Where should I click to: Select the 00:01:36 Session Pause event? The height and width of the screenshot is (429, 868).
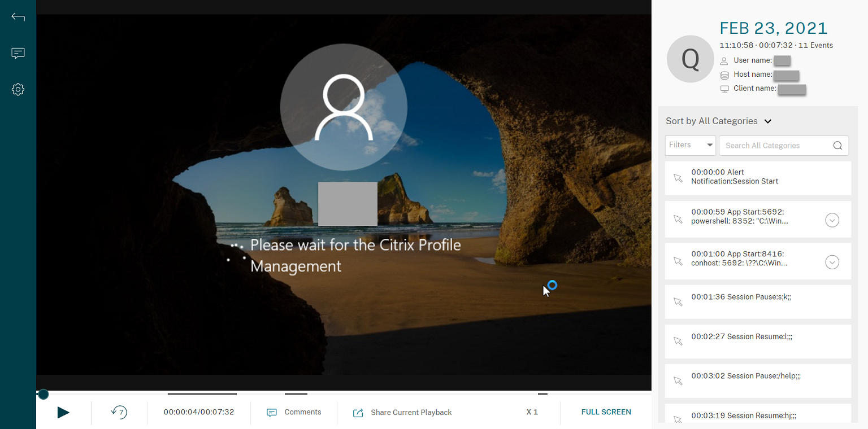click(757, 301)
